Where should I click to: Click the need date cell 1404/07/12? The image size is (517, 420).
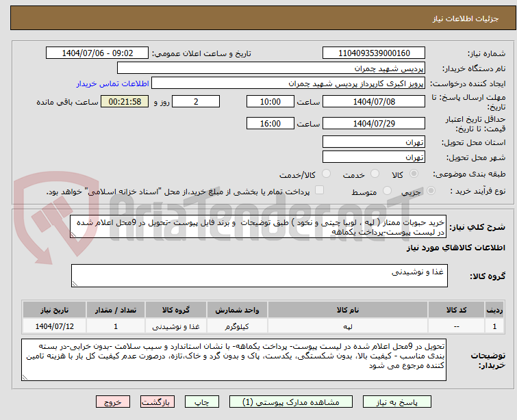pyautogui.click(x=54, y=326)
